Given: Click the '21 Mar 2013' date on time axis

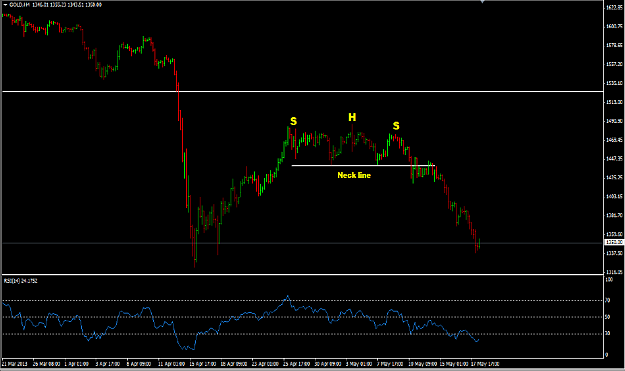Looking at the screenshot, I should [x=15, y=364].
